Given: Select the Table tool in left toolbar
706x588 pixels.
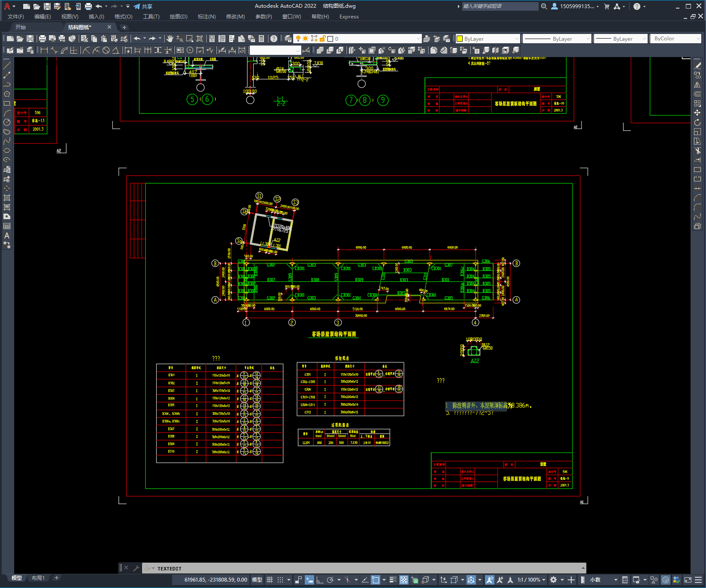Looking at the screenshot, I should [x=7, y=226].
